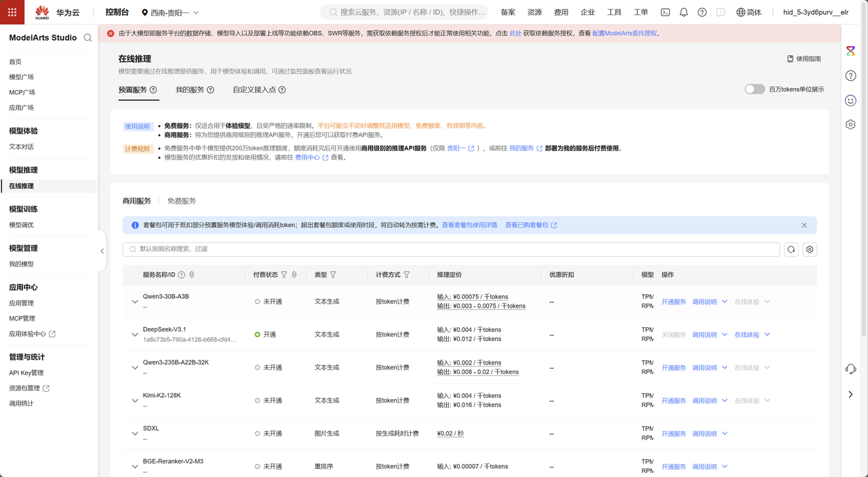This screenshot has height=477, width=868.
Task: Open the colorful assistant icon in right sidebar
Action: point(850,51)
